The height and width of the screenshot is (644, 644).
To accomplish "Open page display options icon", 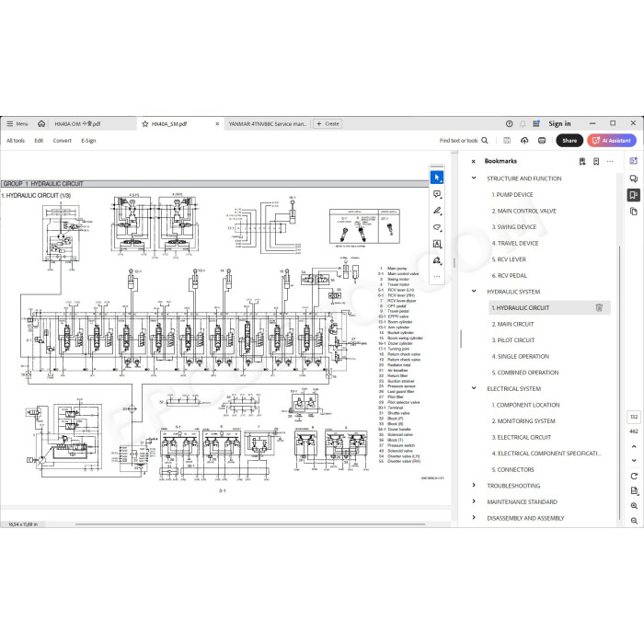I will (x=634, y=490).
